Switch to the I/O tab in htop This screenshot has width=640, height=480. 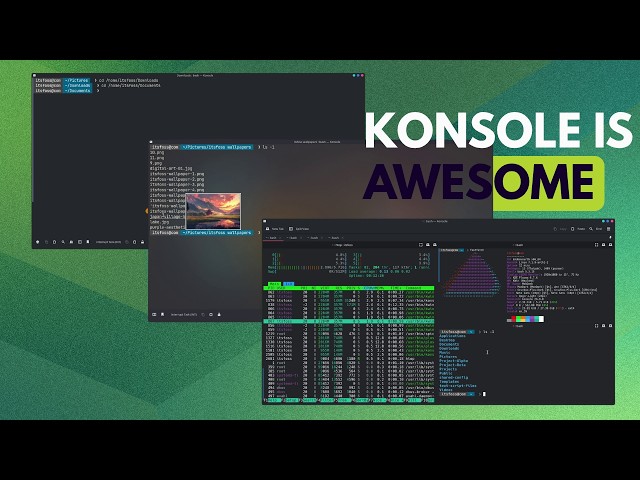pyautogui.click(x=289, y=284)
